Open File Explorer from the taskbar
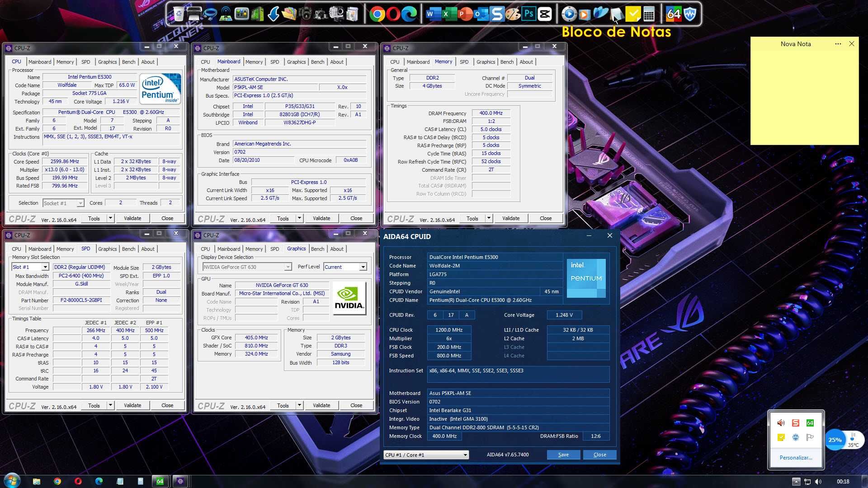This screenshot has width=868, height=488. point(37,481)
